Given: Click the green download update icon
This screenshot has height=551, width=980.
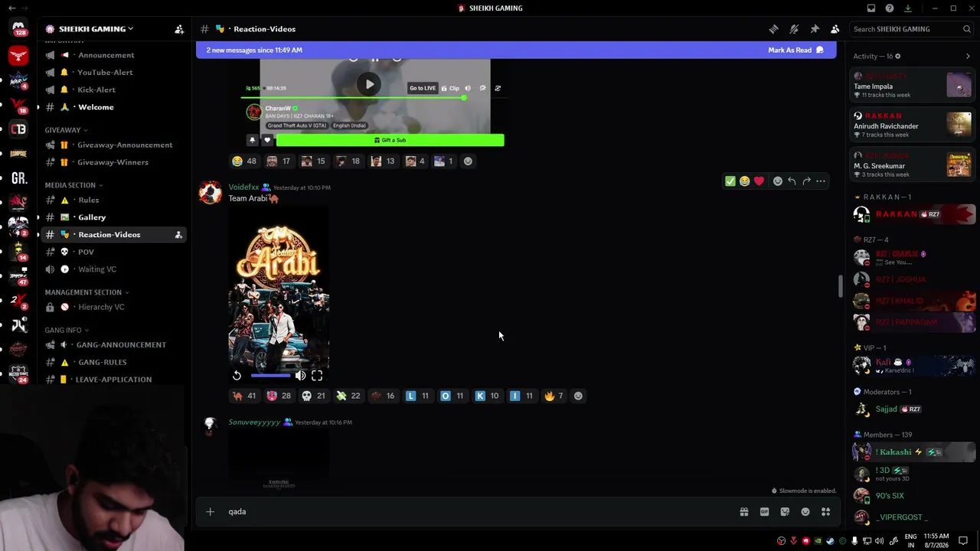Looking at the screenshot, I should tap(908, 8).
